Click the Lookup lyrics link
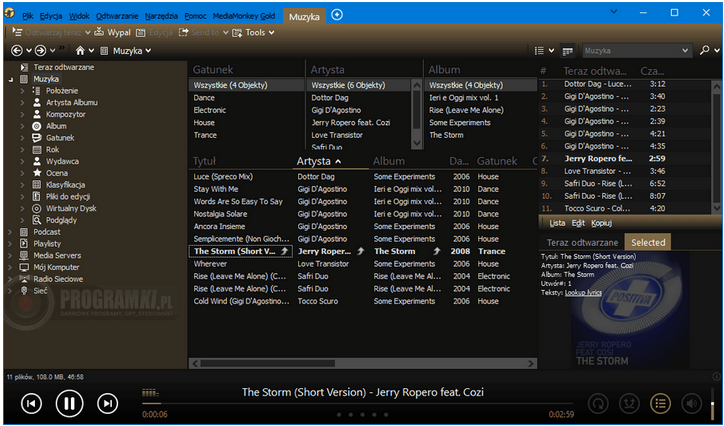 pyautogui.click(x=583, y=293)
